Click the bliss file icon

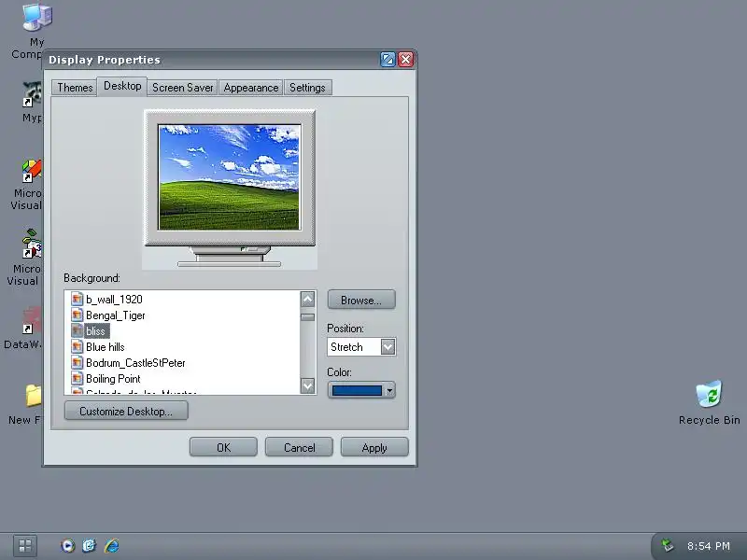pos(77,330)
